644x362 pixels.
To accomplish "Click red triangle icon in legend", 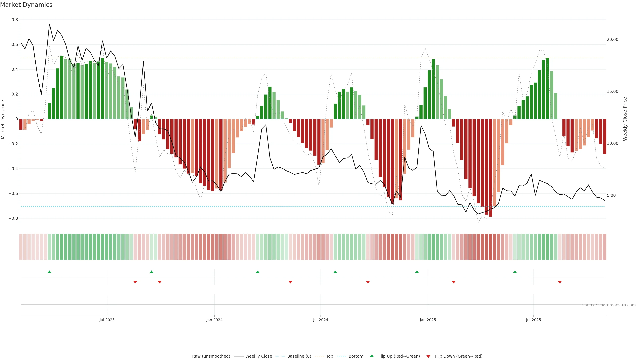I will pyautogui.click(x=428, y=356).
